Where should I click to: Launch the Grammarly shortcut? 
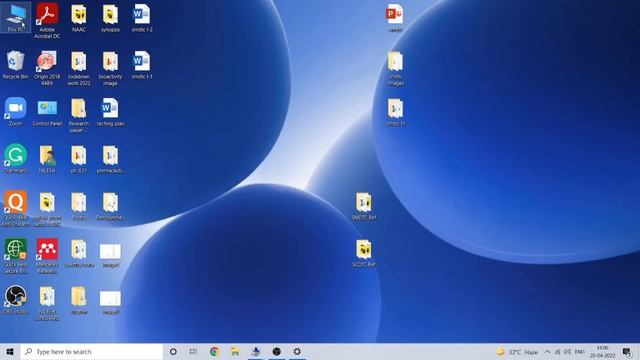[x=16, y=159]
